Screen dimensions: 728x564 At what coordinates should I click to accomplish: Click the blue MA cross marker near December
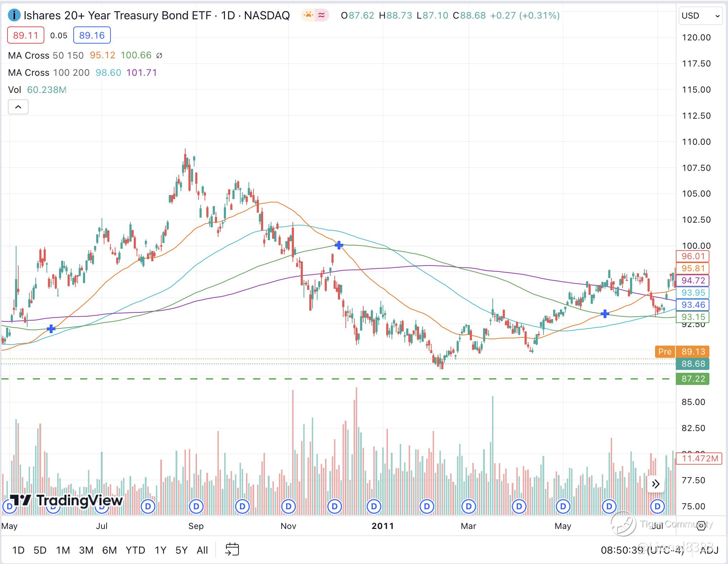click(x=339, y=245)
